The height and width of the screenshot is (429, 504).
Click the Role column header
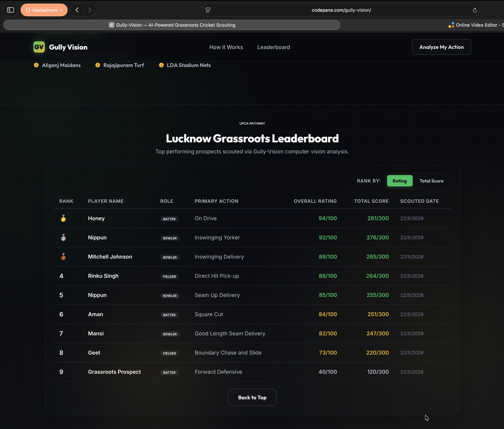point(167,201)
